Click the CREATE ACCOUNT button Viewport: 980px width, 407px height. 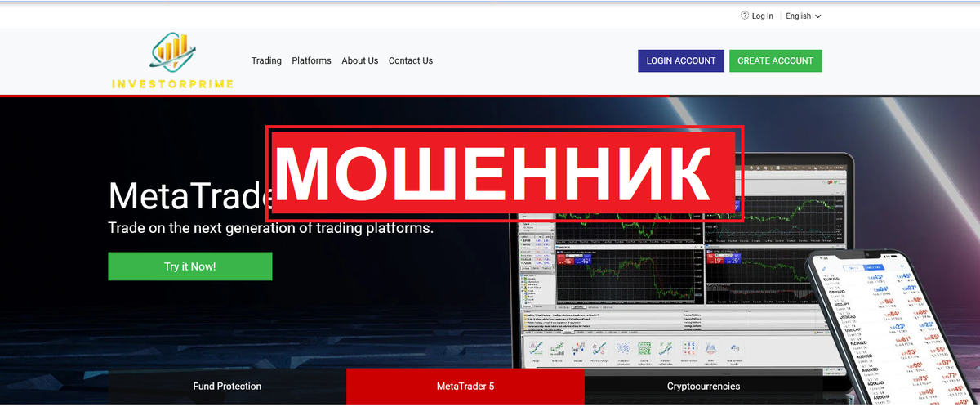pos(776,60)
